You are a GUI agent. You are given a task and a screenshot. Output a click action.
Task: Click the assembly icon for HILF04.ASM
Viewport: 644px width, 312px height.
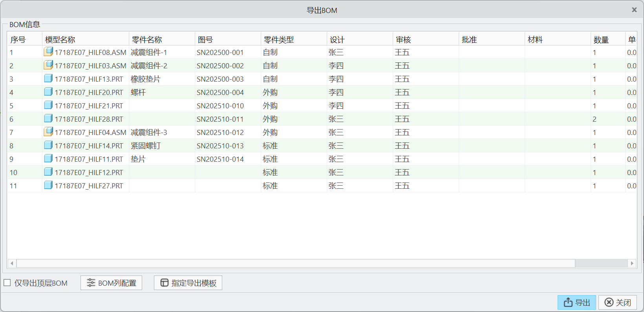pos(48,132)
